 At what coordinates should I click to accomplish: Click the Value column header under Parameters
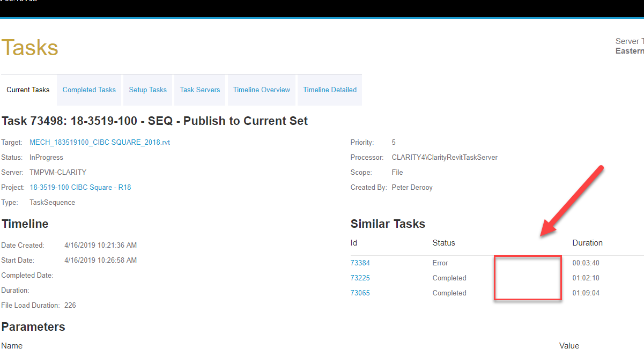pos(569,346)
